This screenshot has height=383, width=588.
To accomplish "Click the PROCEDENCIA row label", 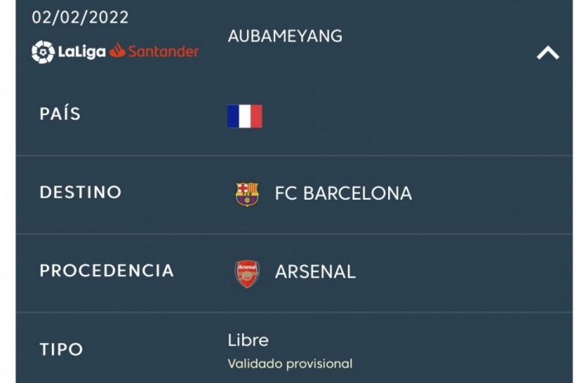I will [x=107, y=270].
